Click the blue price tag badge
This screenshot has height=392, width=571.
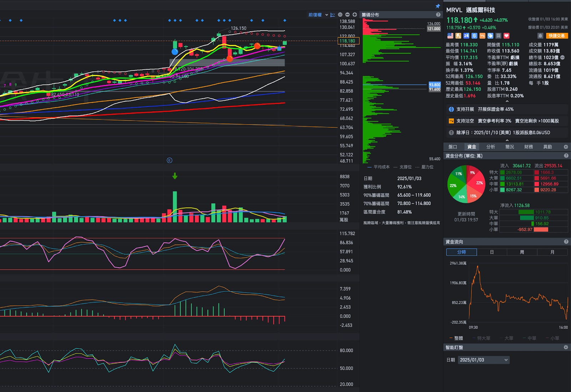coord(490,36)
